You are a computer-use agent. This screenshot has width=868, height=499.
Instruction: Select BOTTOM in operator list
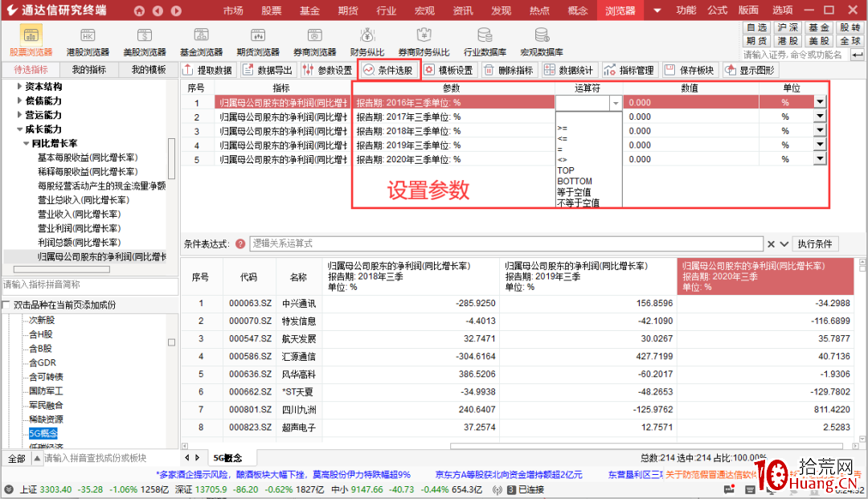coord(575,182)
